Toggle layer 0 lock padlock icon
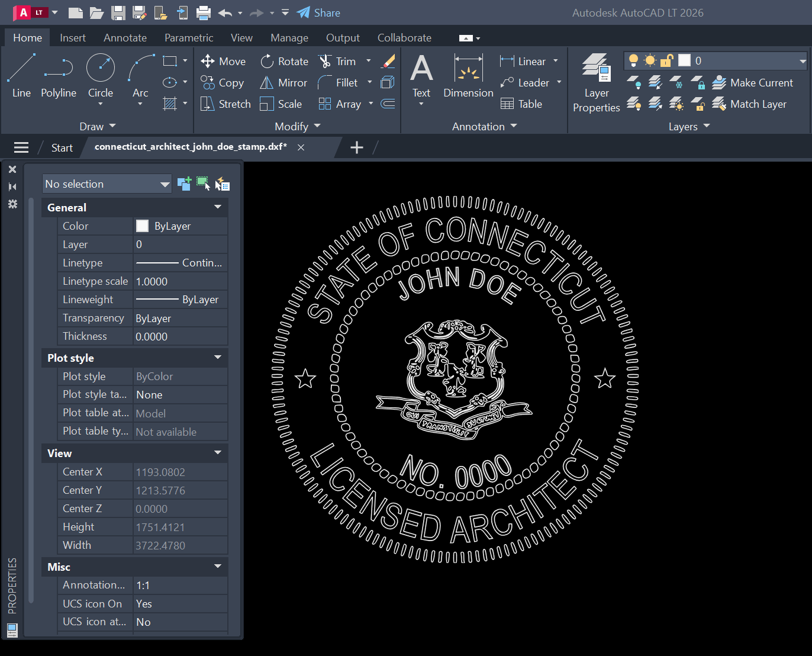Viewport: 812px width, 656px height. tap(666, 60)
